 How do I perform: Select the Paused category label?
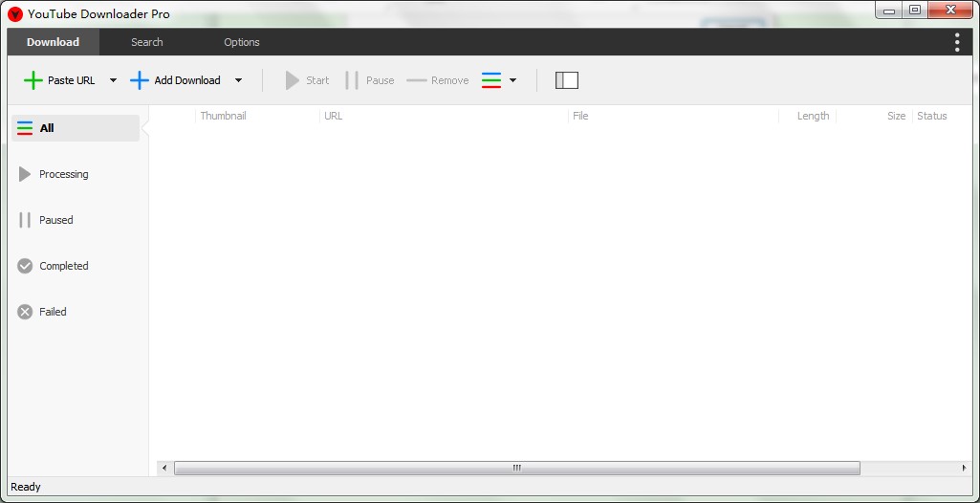(x=56, y=220)
